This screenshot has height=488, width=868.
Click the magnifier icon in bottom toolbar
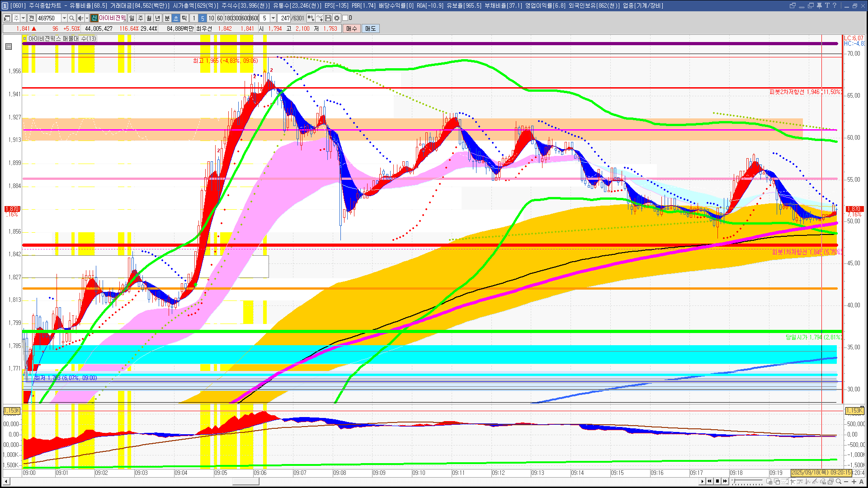[838, 481]
